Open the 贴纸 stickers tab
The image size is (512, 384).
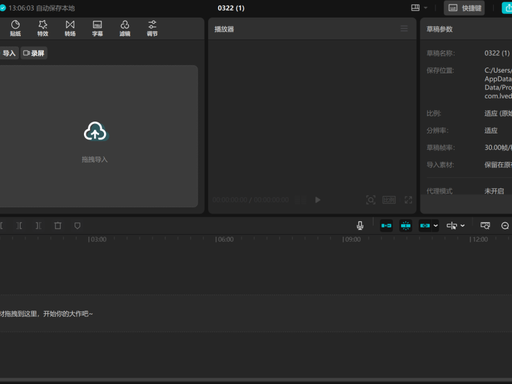click(15, 28)
